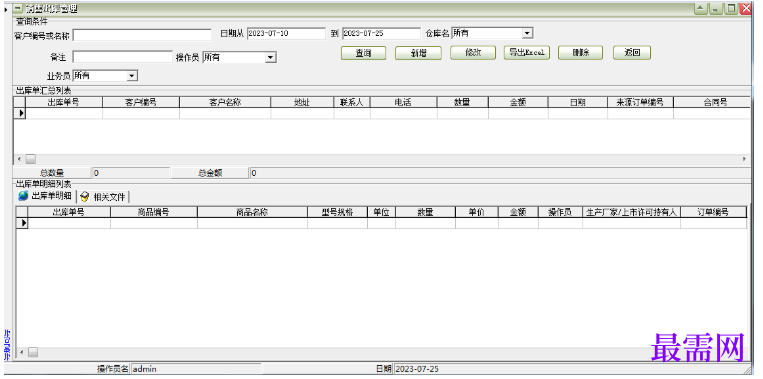Screen dimensions: 763x379
Task: Click the restore-up arrow button in title bar
Action: (700, 8)
